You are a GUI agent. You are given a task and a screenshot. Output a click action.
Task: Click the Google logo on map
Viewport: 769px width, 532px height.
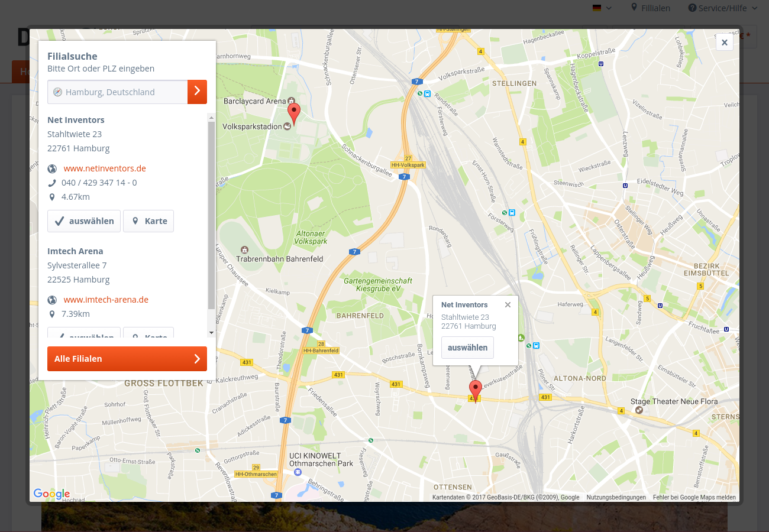click(51, 494)
